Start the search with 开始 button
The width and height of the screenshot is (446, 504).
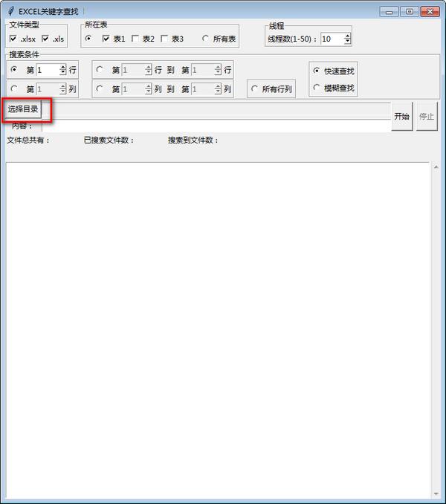401,116
